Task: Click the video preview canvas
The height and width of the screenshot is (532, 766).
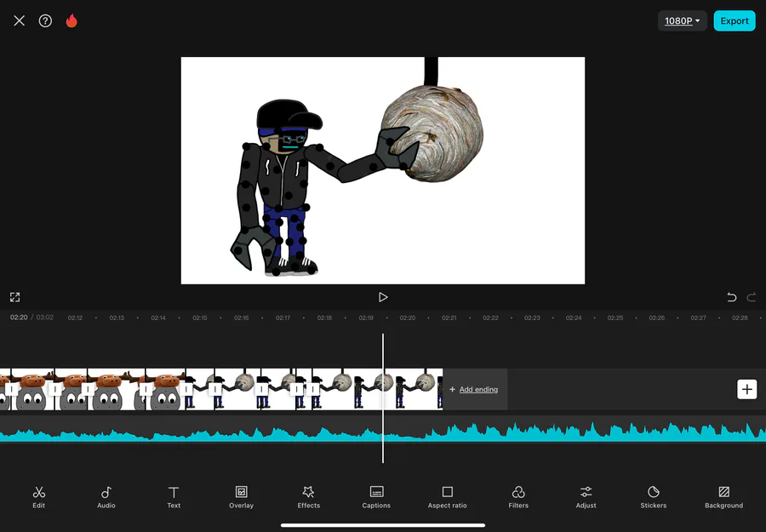Action: point(383,170)
